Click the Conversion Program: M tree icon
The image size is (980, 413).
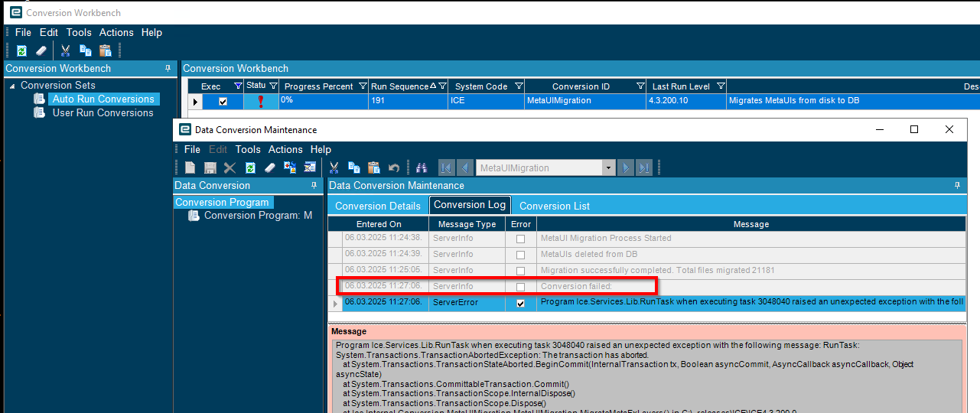(194, 216)
